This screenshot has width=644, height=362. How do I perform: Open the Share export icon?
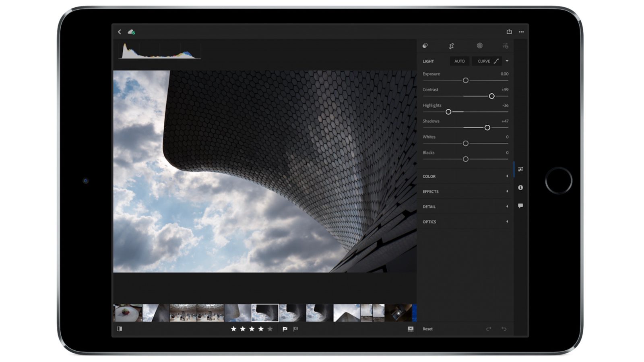[510, 31]
